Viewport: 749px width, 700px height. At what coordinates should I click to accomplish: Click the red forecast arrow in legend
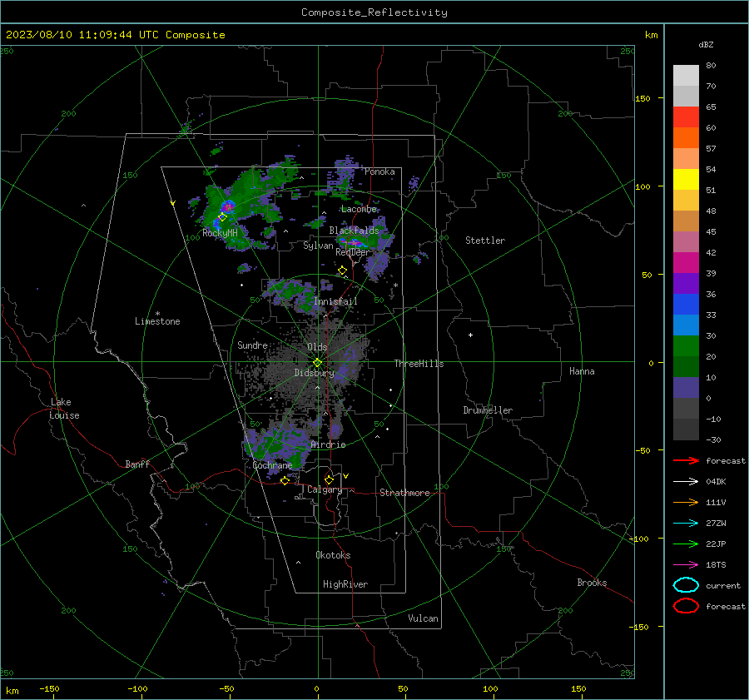pos(686,460)
